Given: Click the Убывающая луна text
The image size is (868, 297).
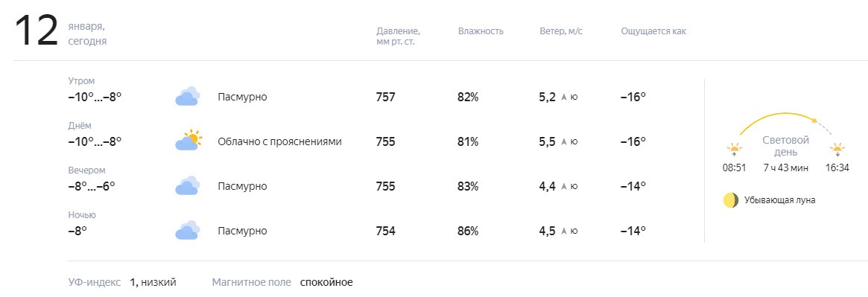Looking at the screenshot, I should tap(779, 200).
